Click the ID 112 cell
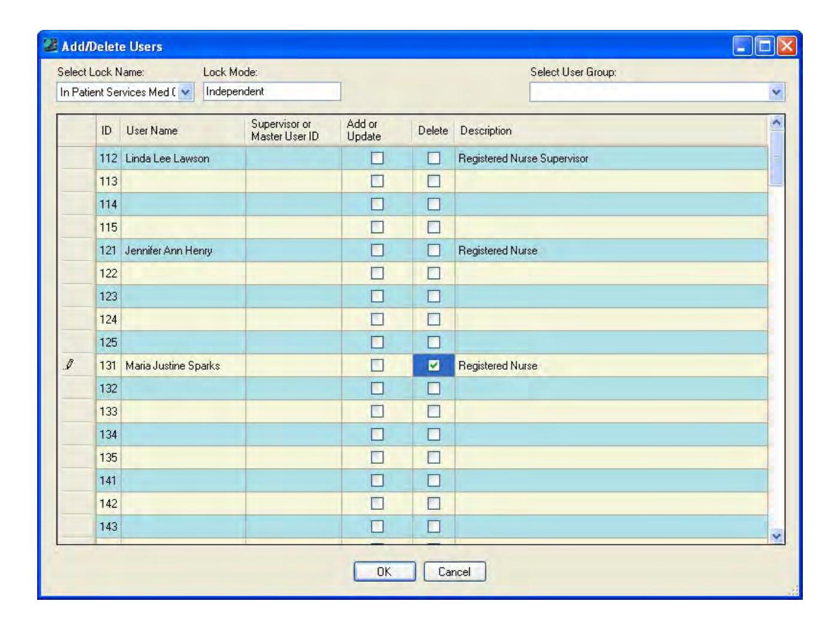840x625 pixels. (x=108, y=158)
